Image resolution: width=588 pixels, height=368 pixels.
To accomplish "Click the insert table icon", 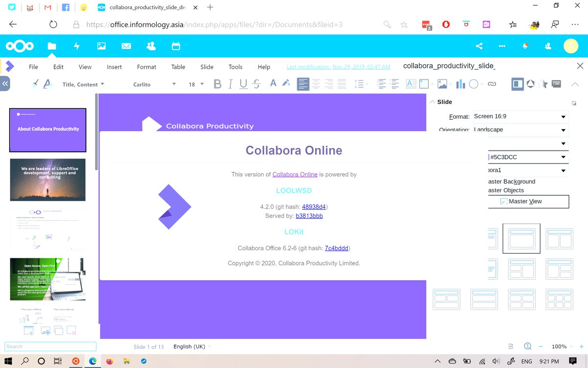I will click(x=424, y=84).
